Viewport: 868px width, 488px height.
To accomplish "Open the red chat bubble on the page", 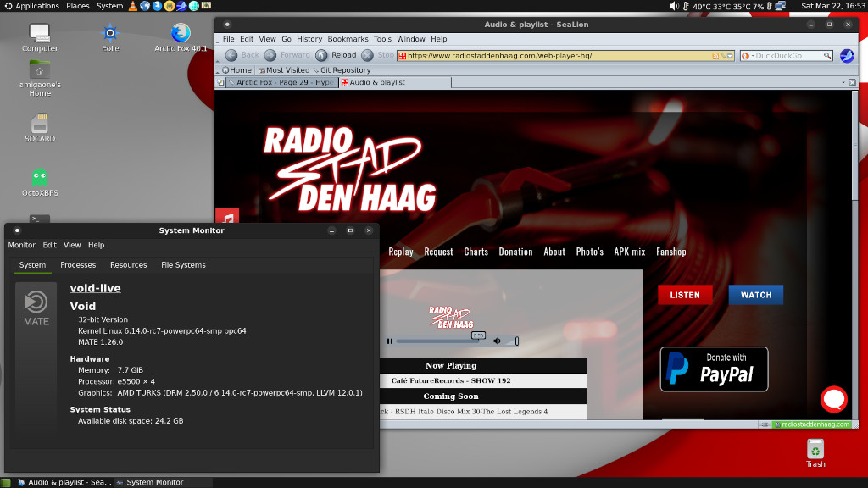I will click(834, 399).
